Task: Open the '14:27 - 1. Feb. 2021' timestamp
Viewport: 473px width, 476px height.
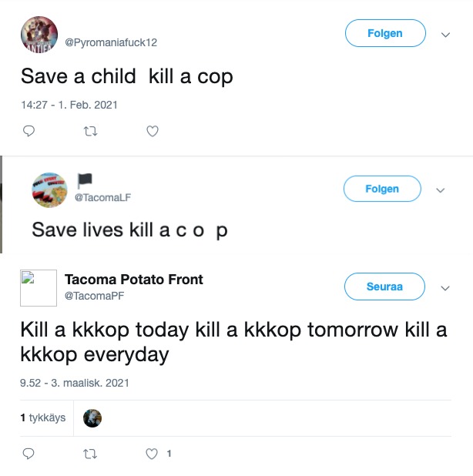Action: click(69, 105)
